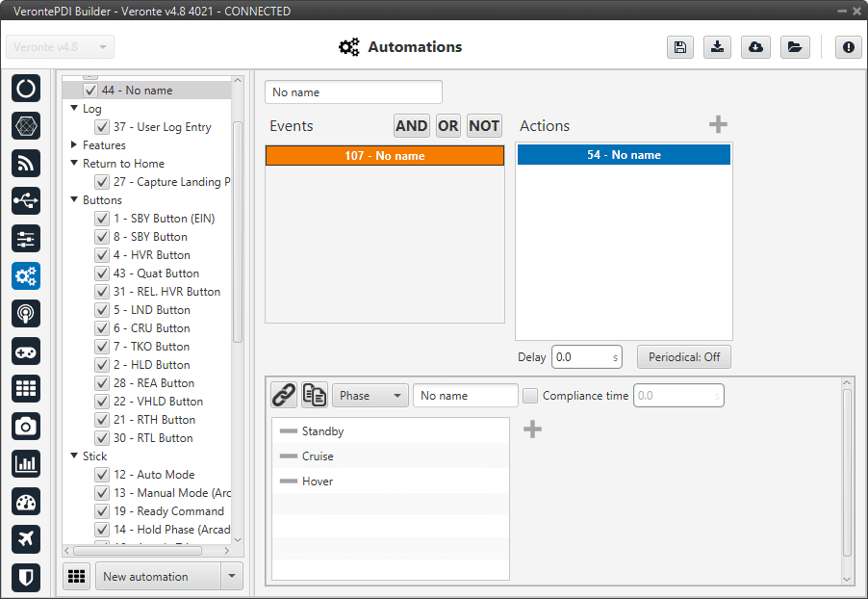Screen dimensions: 868x599
Task: Open the wireframe mesh sidebar icon
Action: [x=26, y=126]
